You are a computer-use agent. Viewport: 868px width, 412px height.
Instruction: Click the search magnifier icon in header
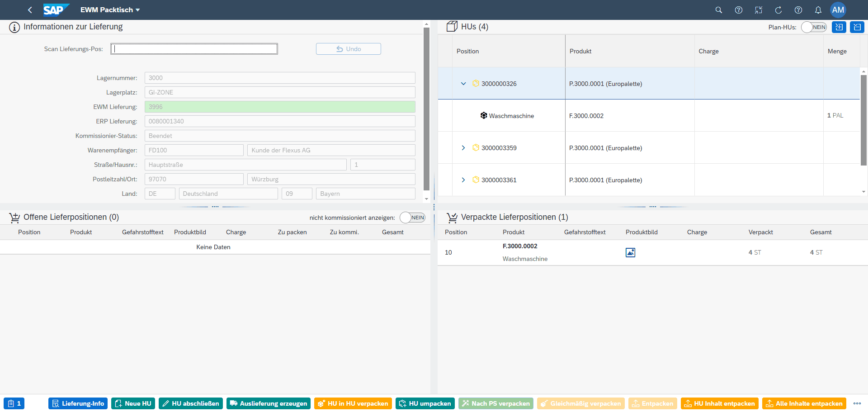tap(718, 10)
